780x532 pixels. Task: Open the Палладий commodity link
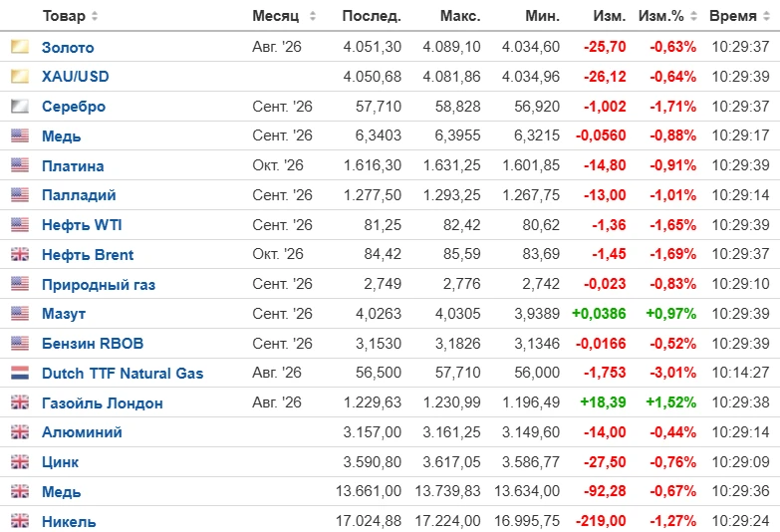[79, 195]
